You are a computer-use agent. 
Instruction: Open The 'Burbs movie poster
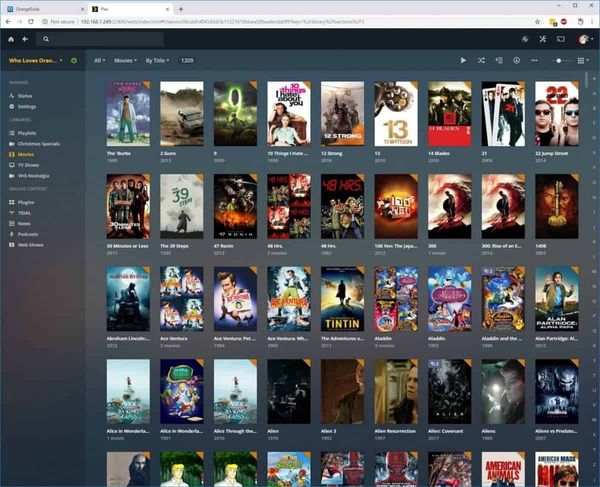(128, 114)
